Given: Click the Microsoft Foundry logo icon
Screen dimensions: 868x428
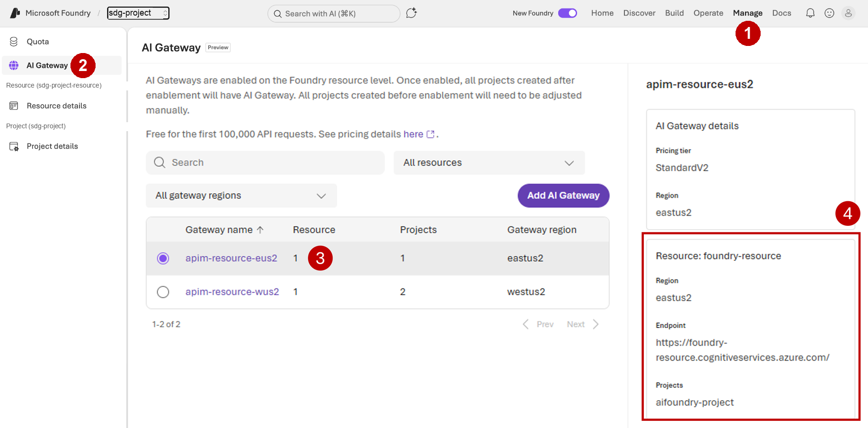Looking at the screenshot, I should coord(15,13).
